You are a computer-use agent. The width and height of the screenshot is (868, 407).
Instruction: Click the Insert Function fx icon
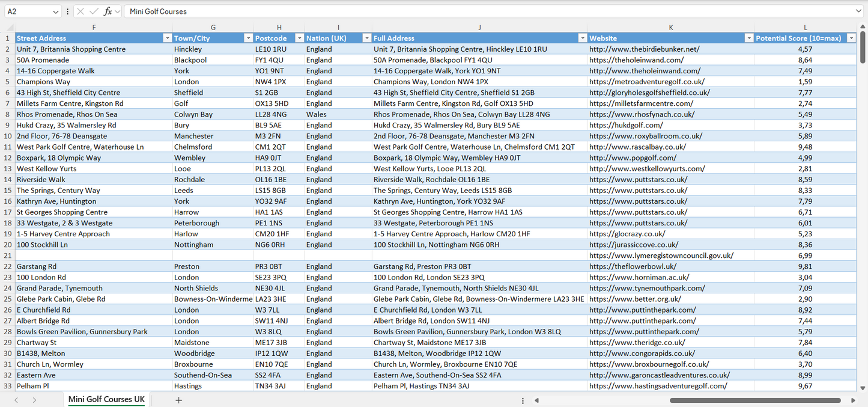coord(108,11)
